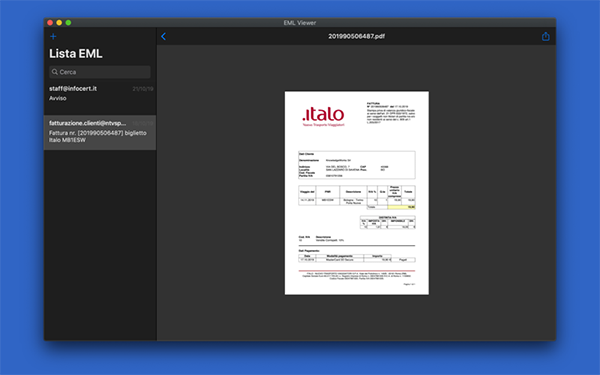Viewport: 600px width, 375px height.
Task: Click the Dati Cliente box in the invoice
Action: [x=357, y=165]
